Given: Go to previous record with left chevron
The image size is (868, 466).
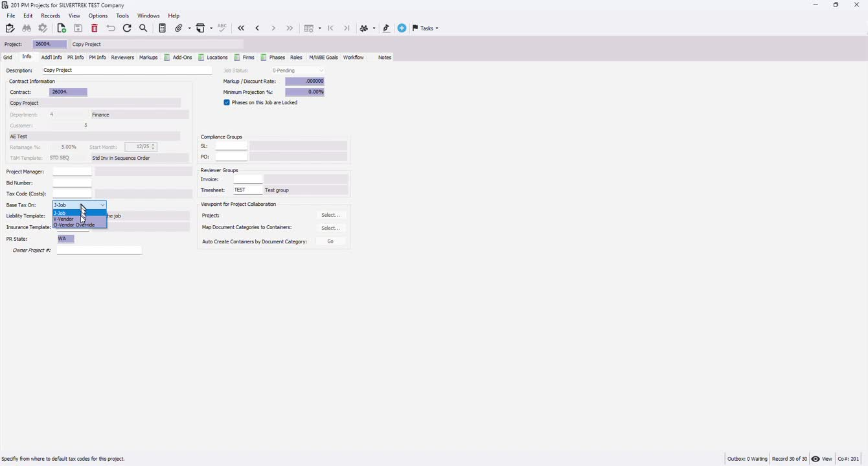Looking at the screenshot, I should (x=257, y=28).
